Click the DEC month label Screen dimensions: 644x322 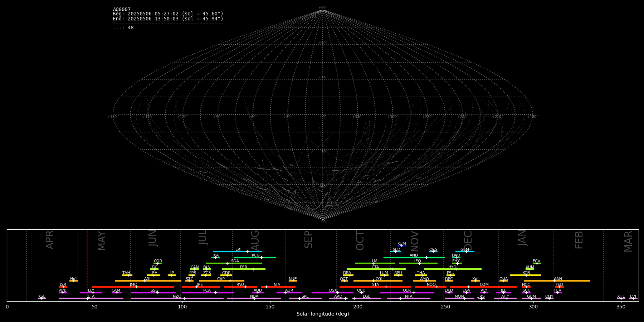pyautogui.click(x=468, y=240)
